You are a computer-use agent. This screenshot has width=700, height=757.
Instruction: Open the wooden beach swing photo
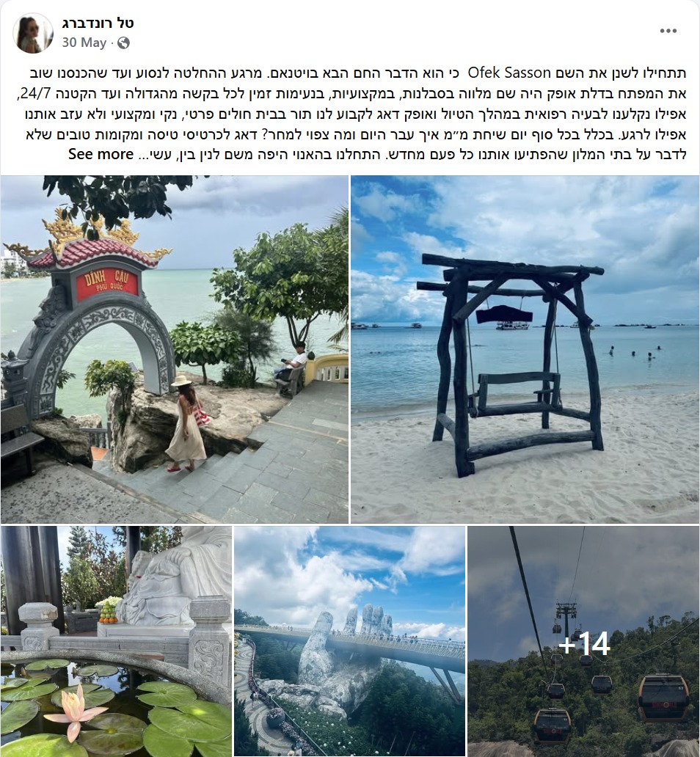[x=525, y=349]
